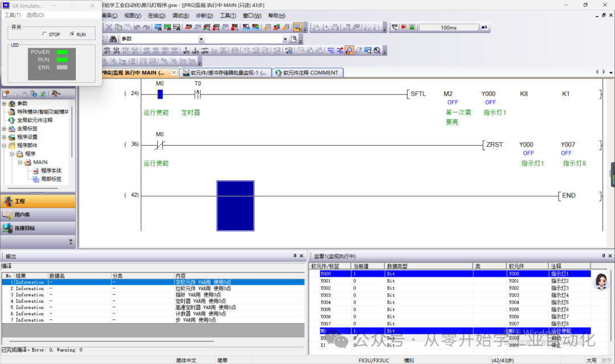This screenshot has height=364, width=615.
Task: Open the 工程 navigation section
Action: pos(38,201)
